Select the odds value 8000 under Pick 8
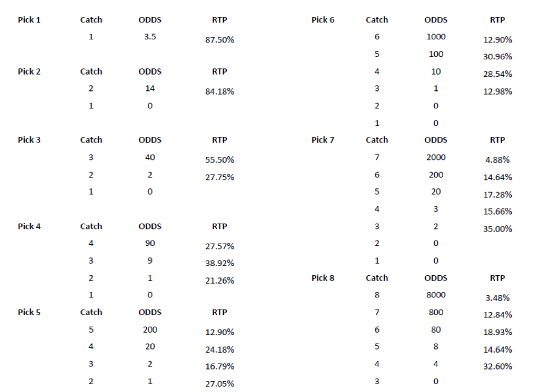This screenshot has height=392, width=533. tap(436, 295)
